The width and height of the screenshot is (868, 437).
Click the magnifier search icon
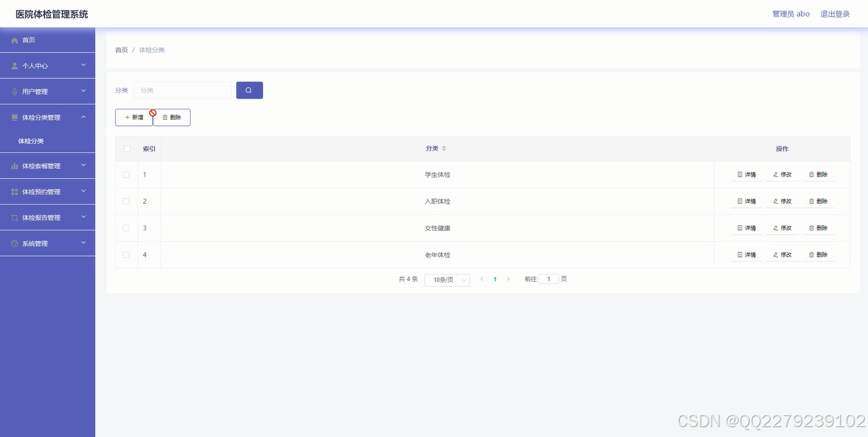click(249, 89)
